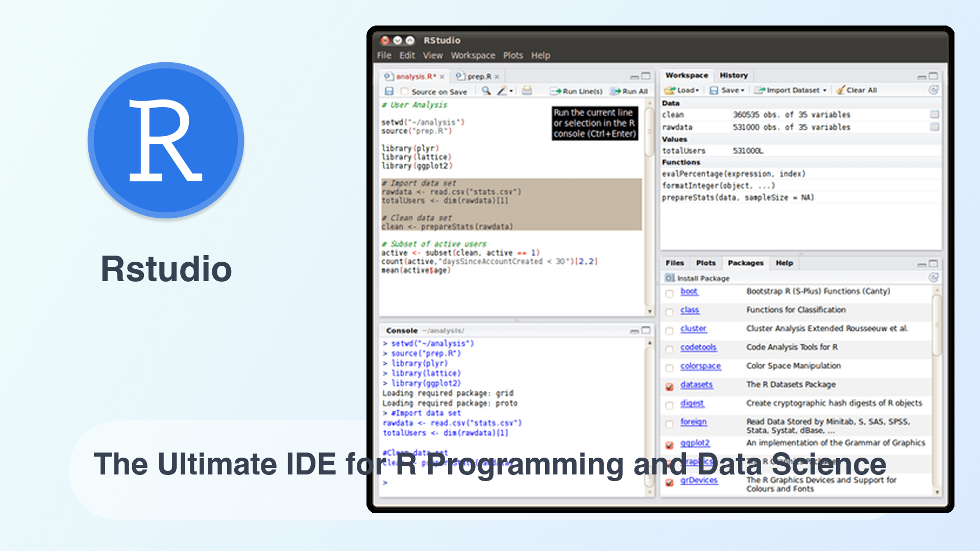
Task: Switch to the History tab
Action: pos(733,75)
